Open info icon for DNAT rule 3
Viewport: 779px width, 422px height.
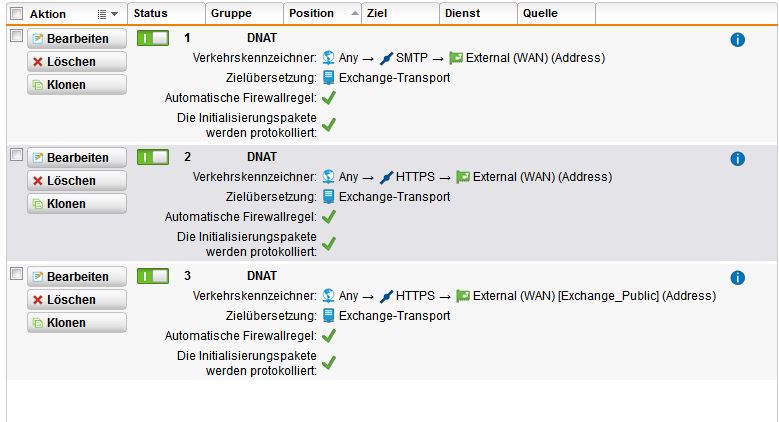pyautogui.click(x=737, y=277)
